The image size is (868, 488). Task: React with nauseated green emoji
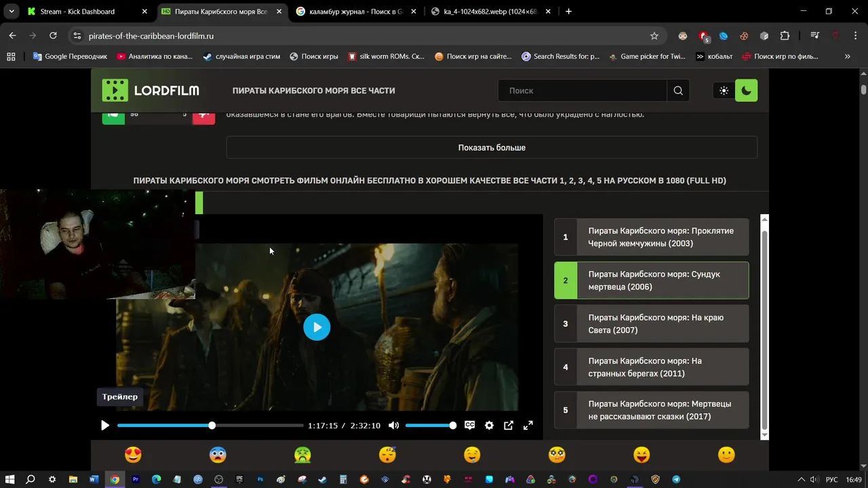point(302,455)
